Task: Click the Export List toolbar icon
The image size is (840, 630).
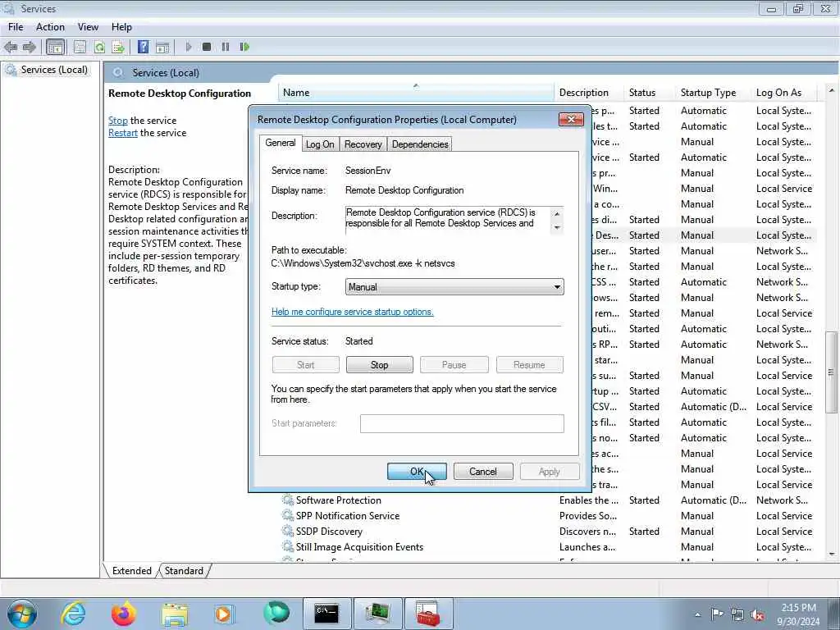Action: [118, 47]
